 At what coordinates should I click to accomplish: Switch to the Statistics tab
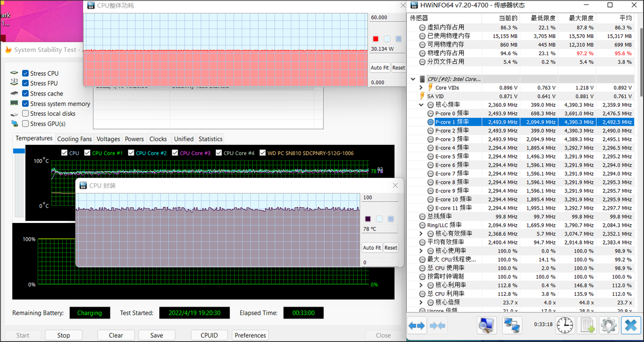coord(210,139)
